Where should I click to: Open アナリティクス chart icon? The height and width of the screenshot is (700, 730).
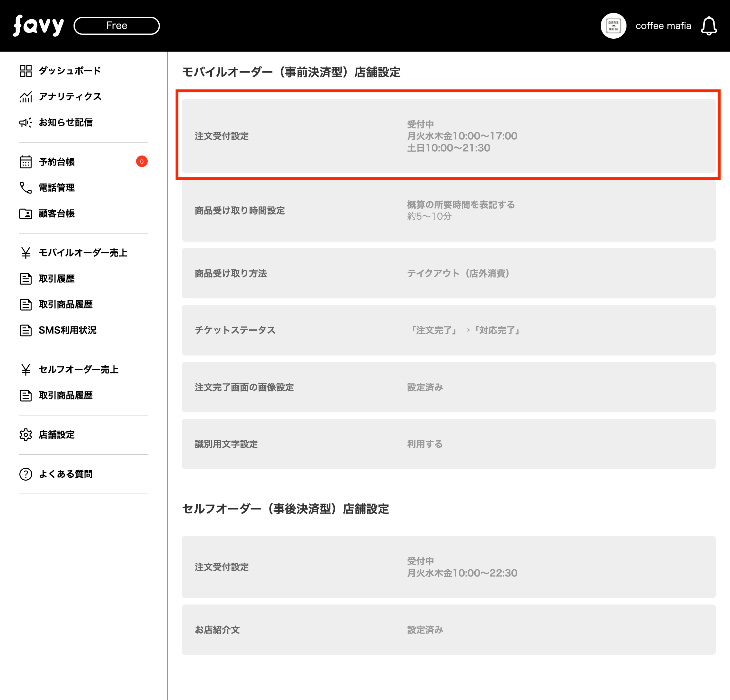click(x=26, y=97)
